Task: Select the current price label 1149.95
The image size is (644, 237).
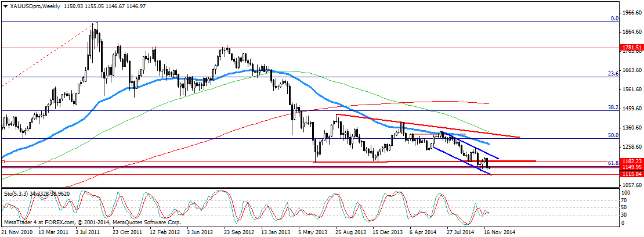Action: pos(631,167)
